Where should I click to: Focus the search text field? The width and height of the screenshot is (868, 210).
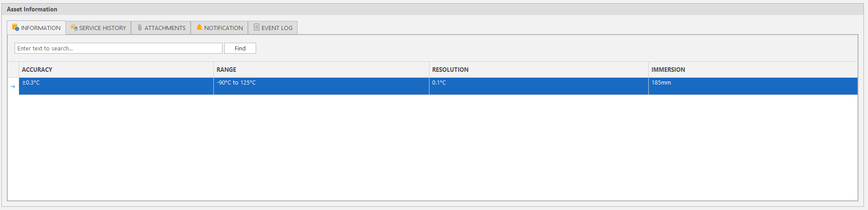118,48
